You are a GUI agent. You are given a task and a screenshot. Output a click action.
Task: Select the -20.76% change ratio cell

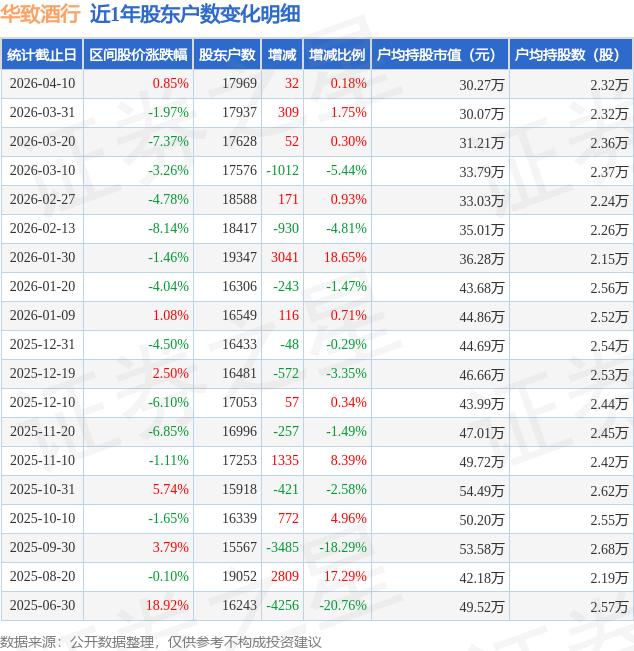340,605
